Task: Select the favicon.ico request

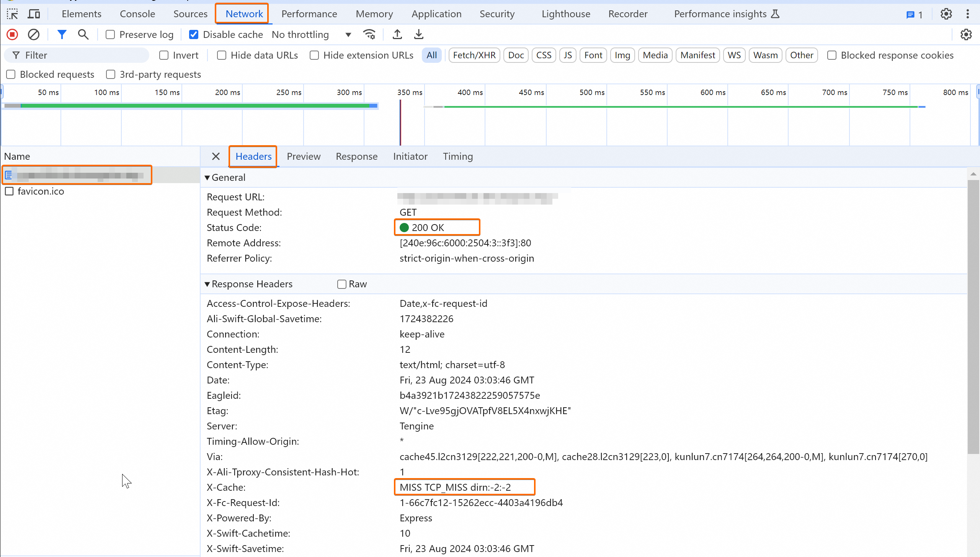Action: point(41,191)
